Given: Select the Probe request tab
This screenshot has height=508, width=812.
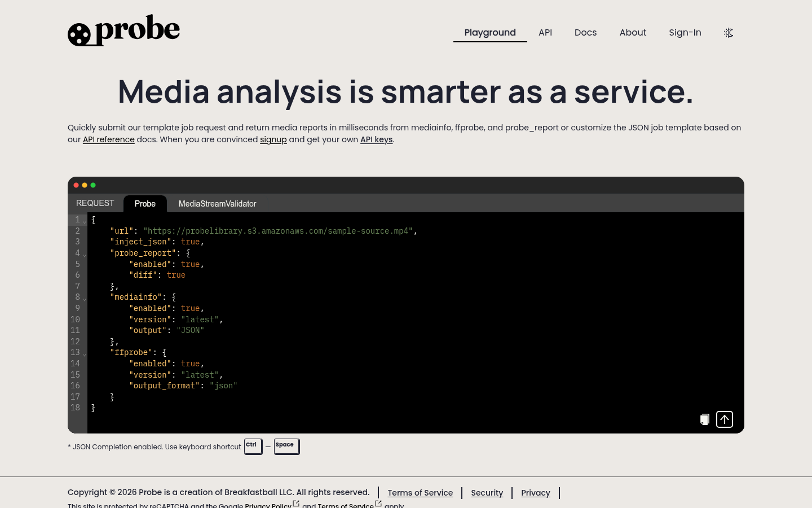Looking at the screenshot, I should pos(145,204).
